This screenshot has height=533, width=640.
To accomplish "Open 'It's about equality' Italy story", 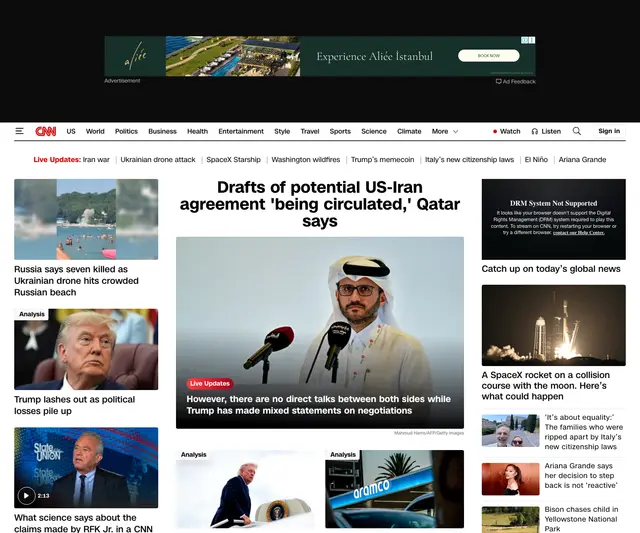I will 584,432.
